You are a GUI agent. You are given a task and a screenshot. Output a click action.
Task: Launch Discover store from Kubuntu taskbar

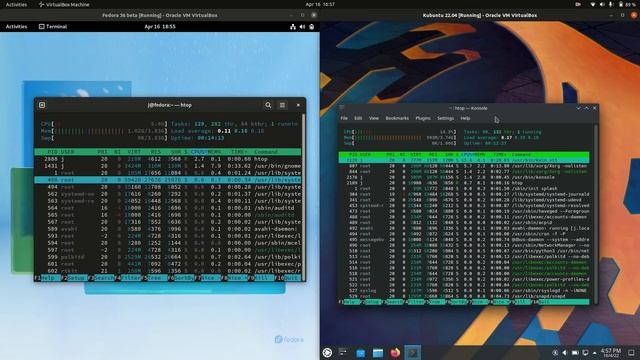pos(360,353)
